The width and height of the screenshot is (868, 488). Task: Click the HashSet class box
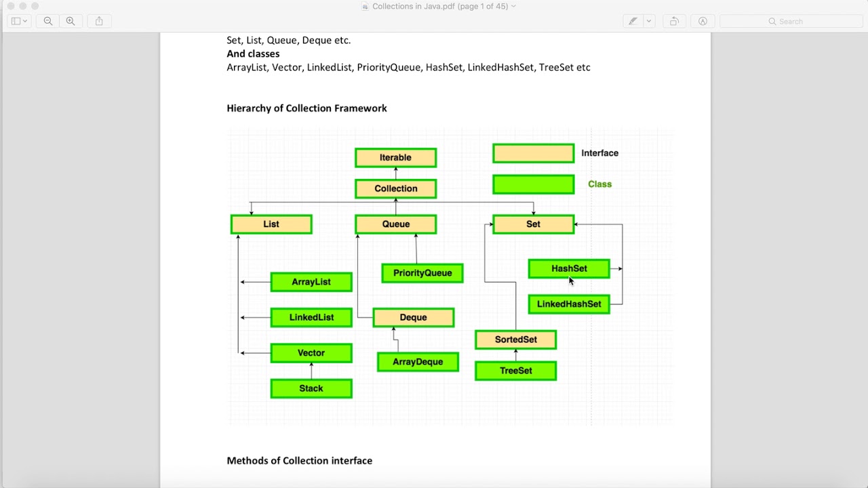[x=569, y=268]
